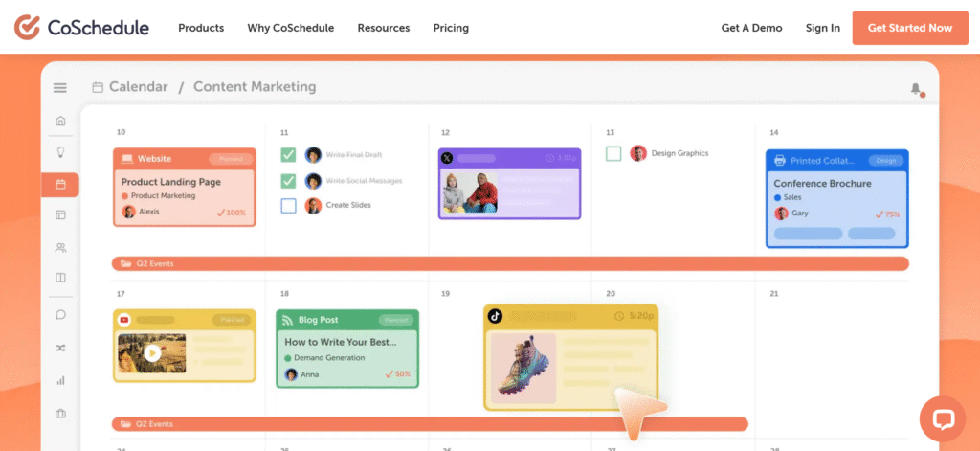The height and width of the screenshot is (451, 980).
Task: Open the notification bell
Action: 916,89
